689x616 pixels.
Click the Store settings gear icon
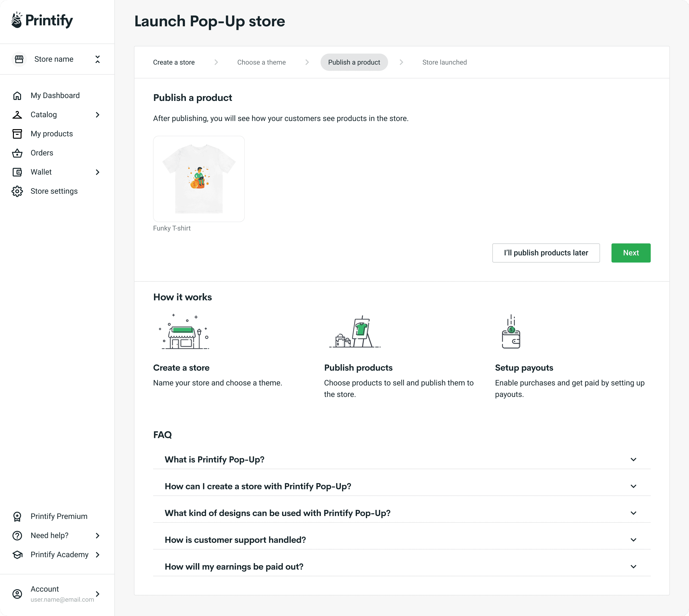17,191
